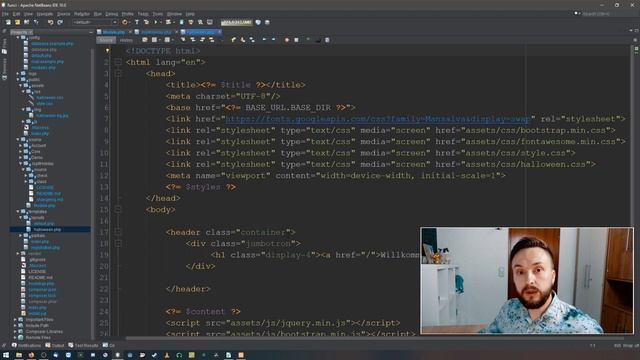Open the Navigate menu
This screenshot has width=640, height=360.
44,14
